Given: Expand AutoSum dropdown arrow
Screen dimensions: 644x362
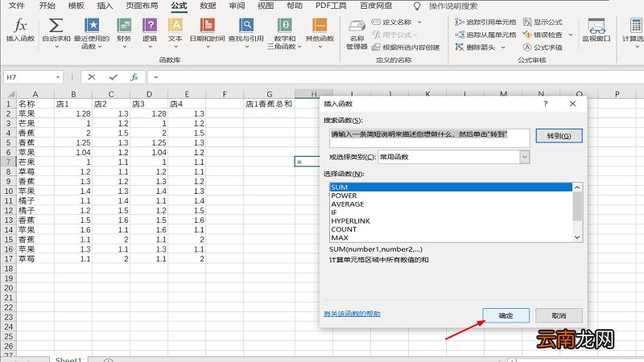Looking at the screenshot, I should [x=56, y=47].
